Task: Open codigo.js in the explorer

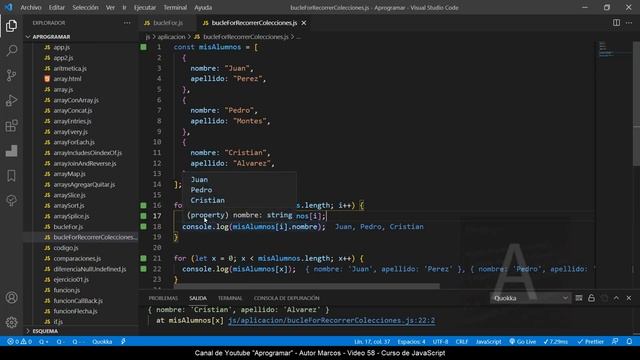Action: coord(66,248)
